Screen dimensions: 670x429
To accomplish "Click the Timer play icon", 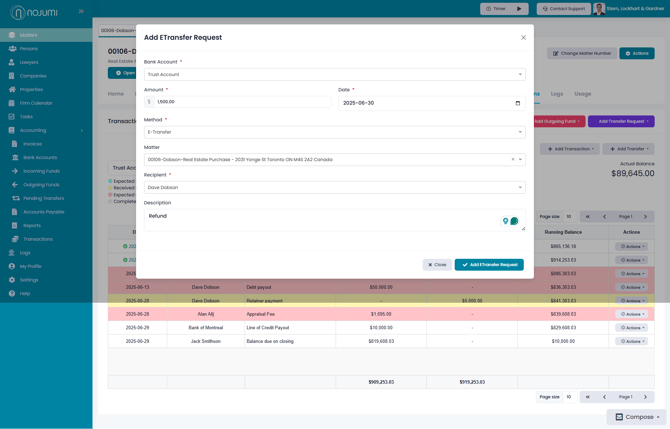I will [519, 9].
